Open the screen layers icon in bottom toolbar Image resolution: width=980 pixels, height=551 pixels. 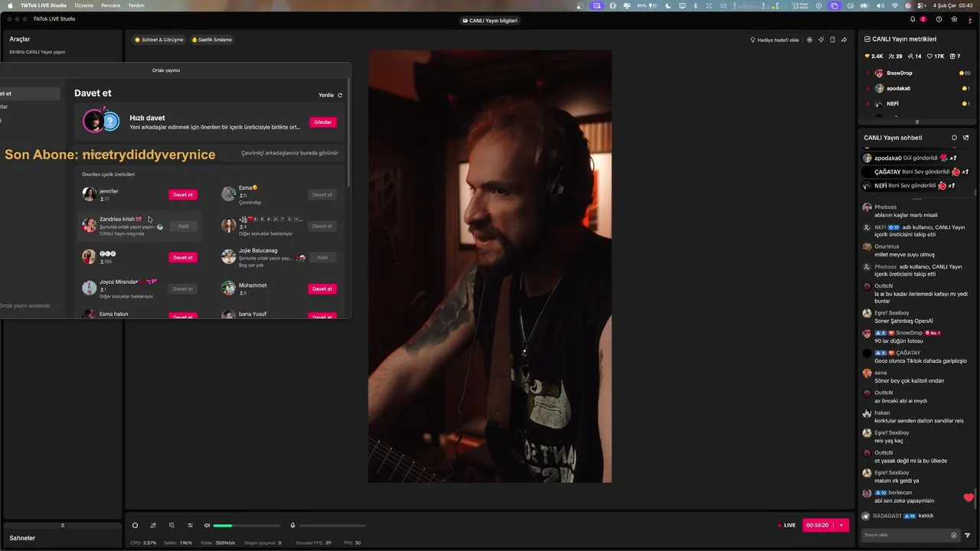point(171,525)
